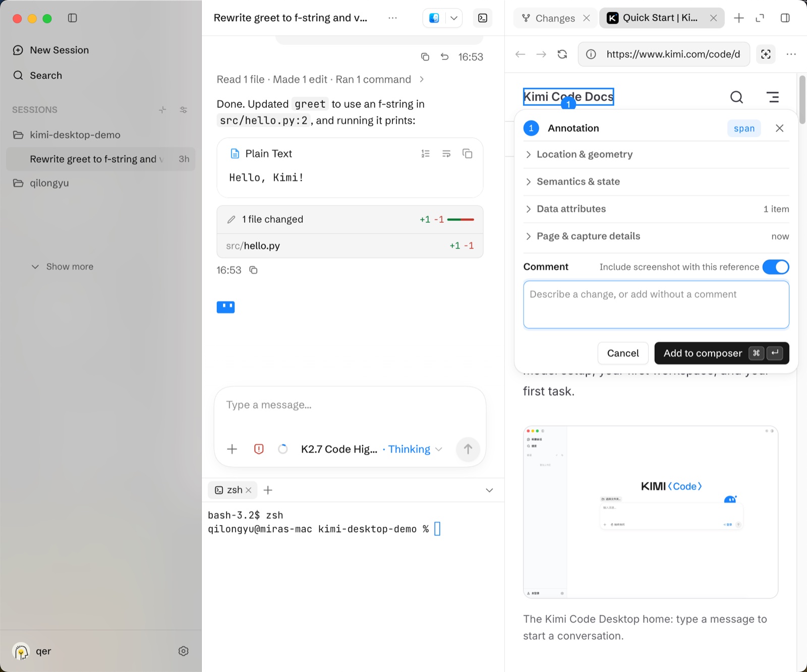The width and height of the screenshot is (807, 672).
Task: Toggle the terminal panel icon in header
Action: 483,18
